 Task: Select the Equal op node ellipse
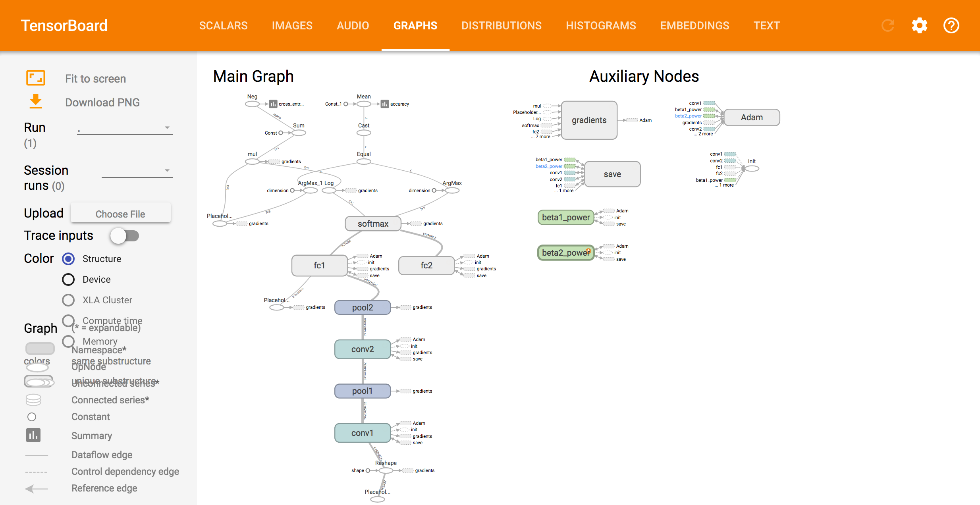tap(364, 162)
